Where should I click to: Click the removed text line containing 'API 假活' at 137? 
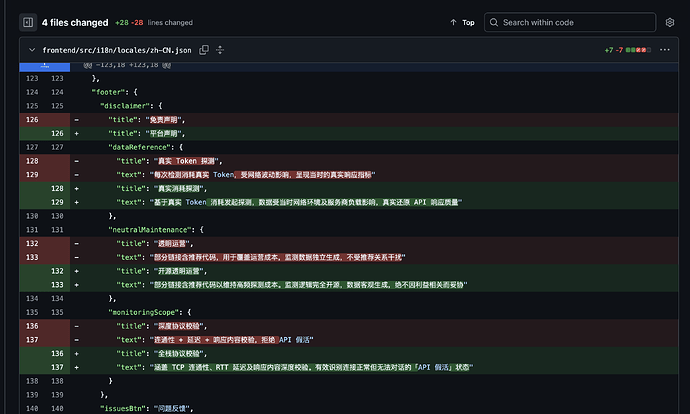pyautogui.click(x=215, y=340)
